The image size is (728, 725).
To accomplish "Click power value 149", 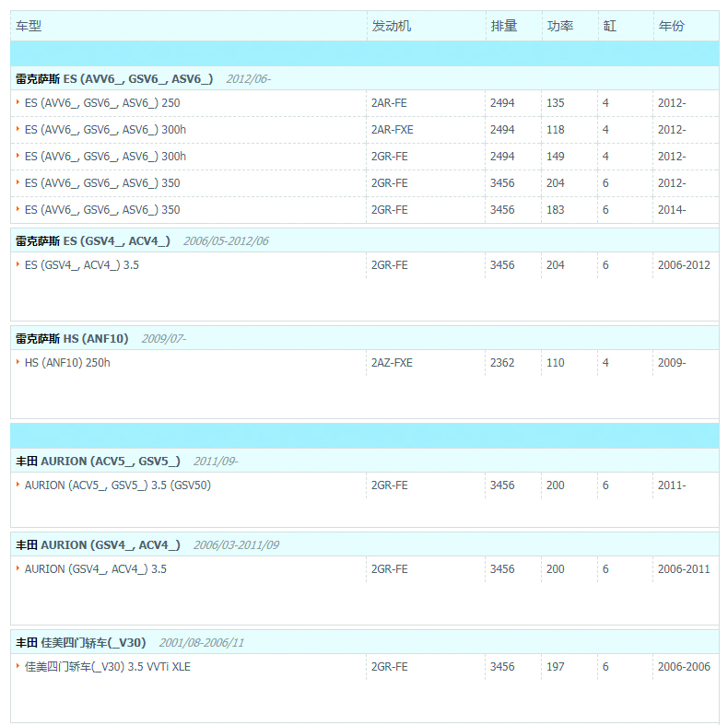I will click(556, 157).
